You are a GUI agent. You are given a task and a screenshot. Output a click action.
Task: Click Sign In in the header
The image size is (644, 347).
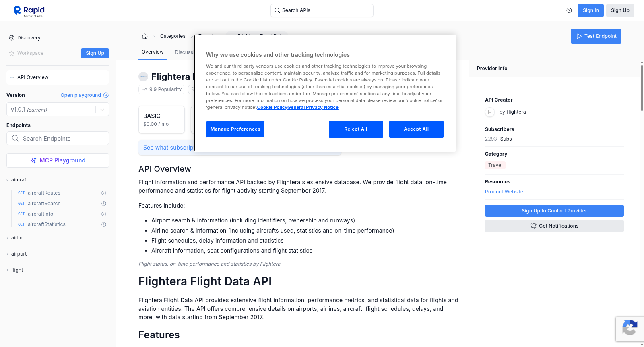591,10
